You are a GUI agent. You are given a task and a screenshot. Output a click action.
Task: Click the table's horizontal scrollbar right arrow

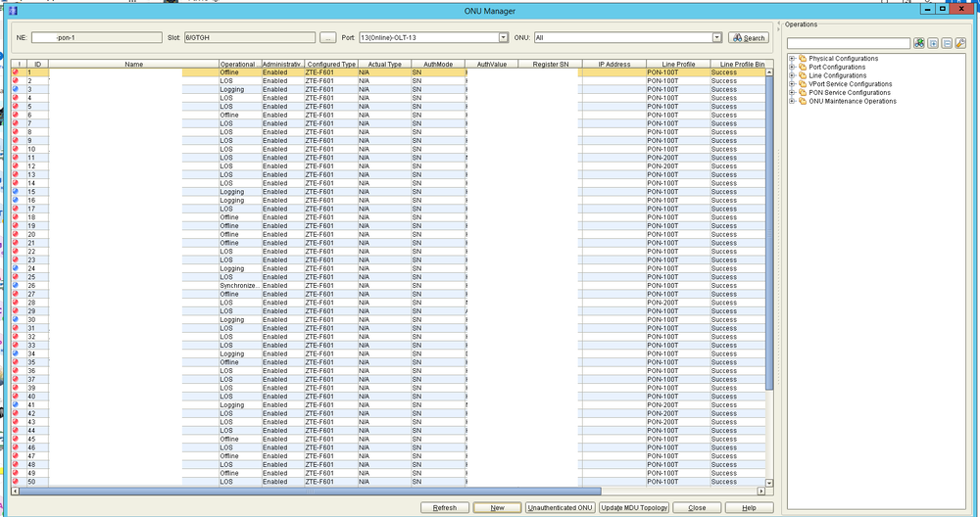coord(761,491)
